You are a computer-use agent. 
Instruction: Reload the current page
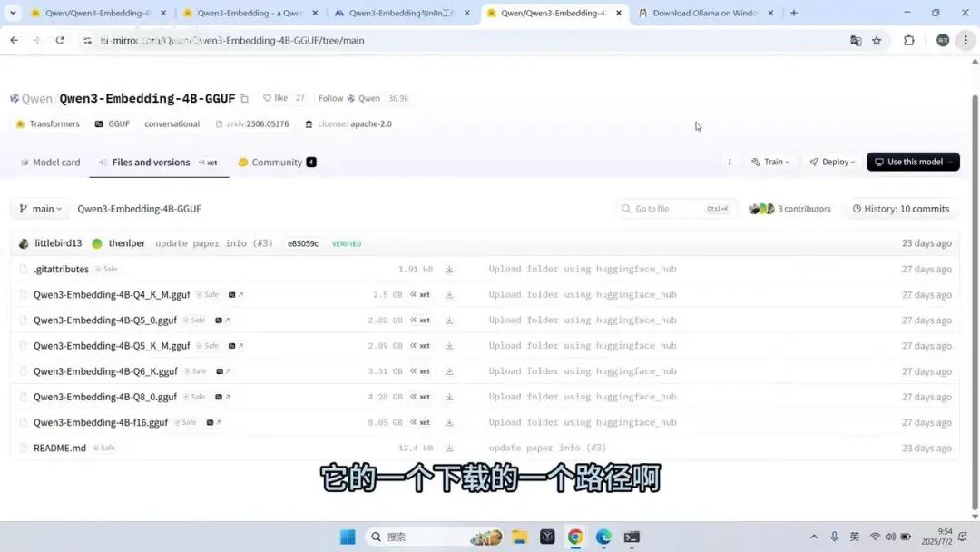pyautogui.click(x=59, y=40)
